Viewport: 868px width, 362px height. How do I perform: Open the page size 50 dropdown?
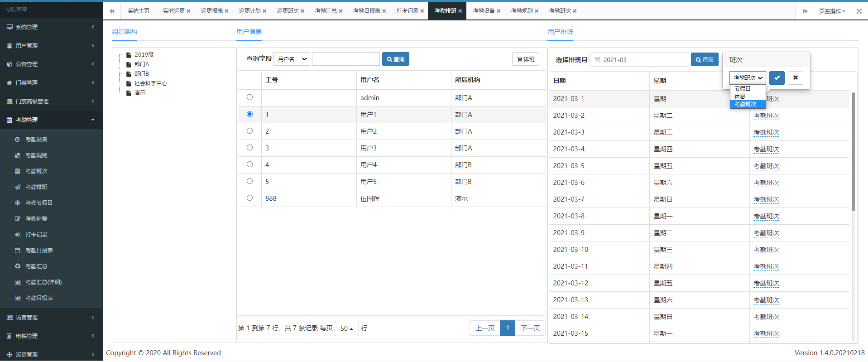pyautogui.click(x=346, y=328)
